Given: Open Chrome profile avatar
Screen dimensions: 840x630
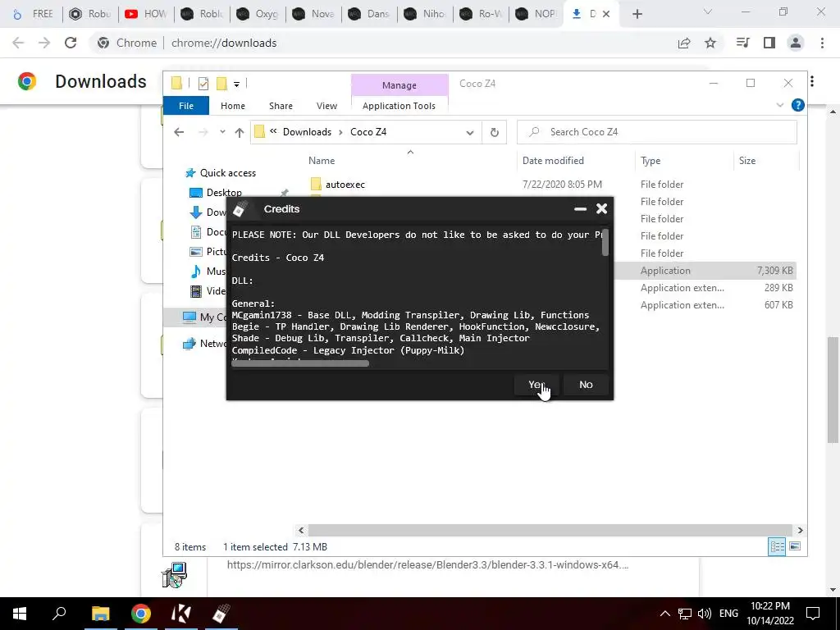Looking at the screenshot, I should pos(796,43).
